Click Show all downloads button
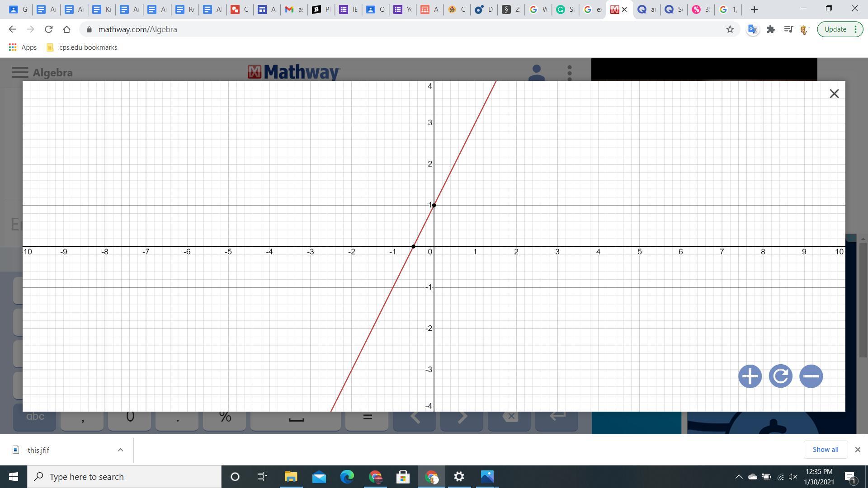868x488 pixels. 825,449
